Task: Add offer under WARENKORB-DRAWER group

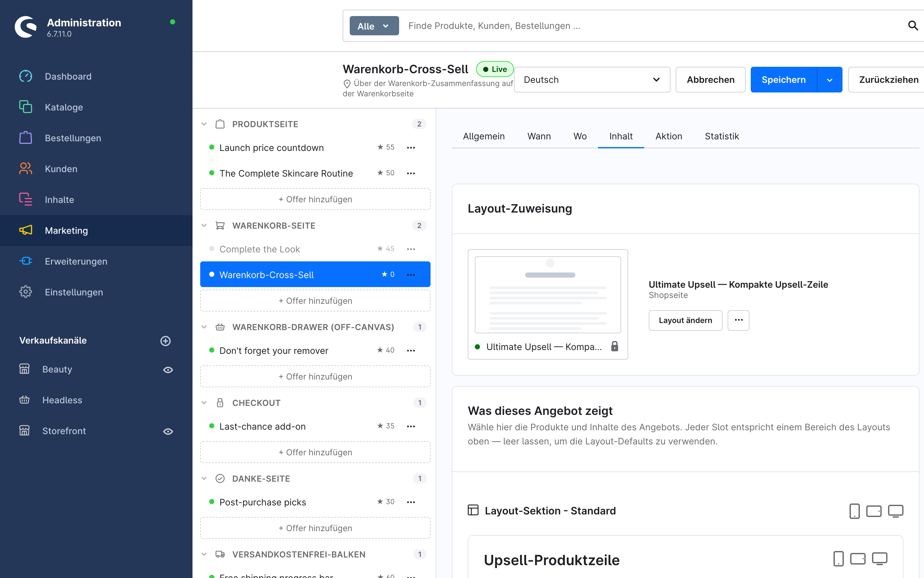Action: 315,377
